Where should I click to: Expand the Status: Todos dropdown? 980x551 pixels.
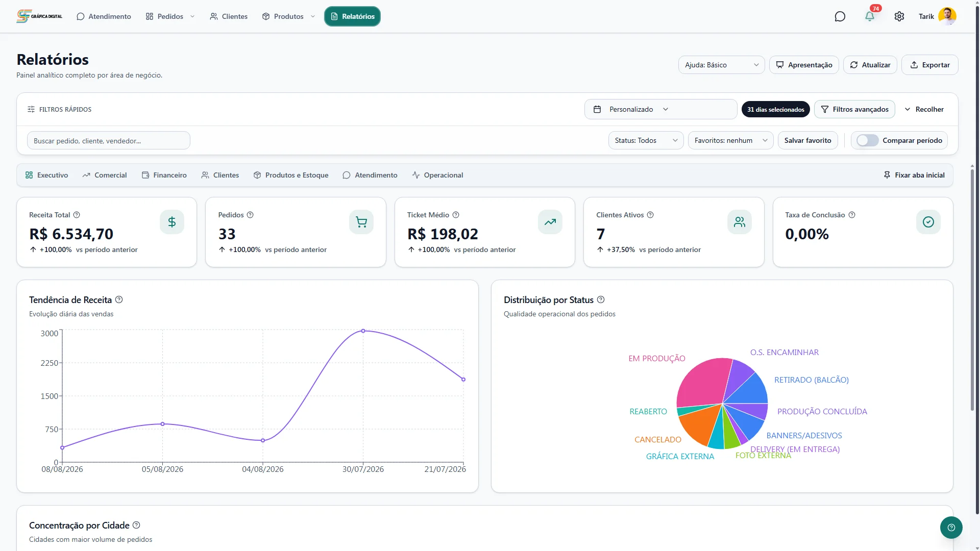pos(646,140)
